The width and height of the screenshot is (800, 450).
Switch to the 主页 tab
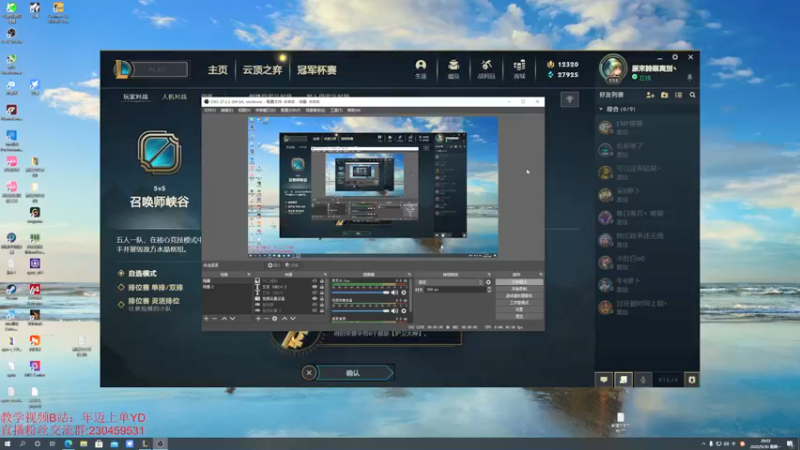218,70
